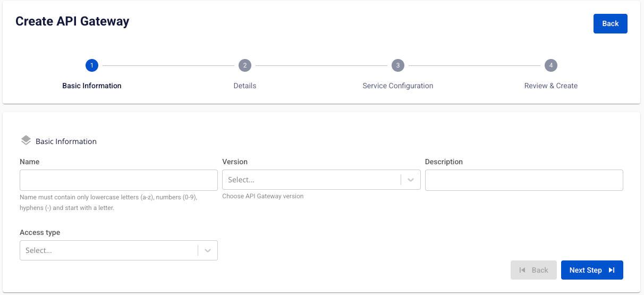Screen dimensions: 644x295
Task: Click the step 4 circle indicator
Action: [551, 65]
